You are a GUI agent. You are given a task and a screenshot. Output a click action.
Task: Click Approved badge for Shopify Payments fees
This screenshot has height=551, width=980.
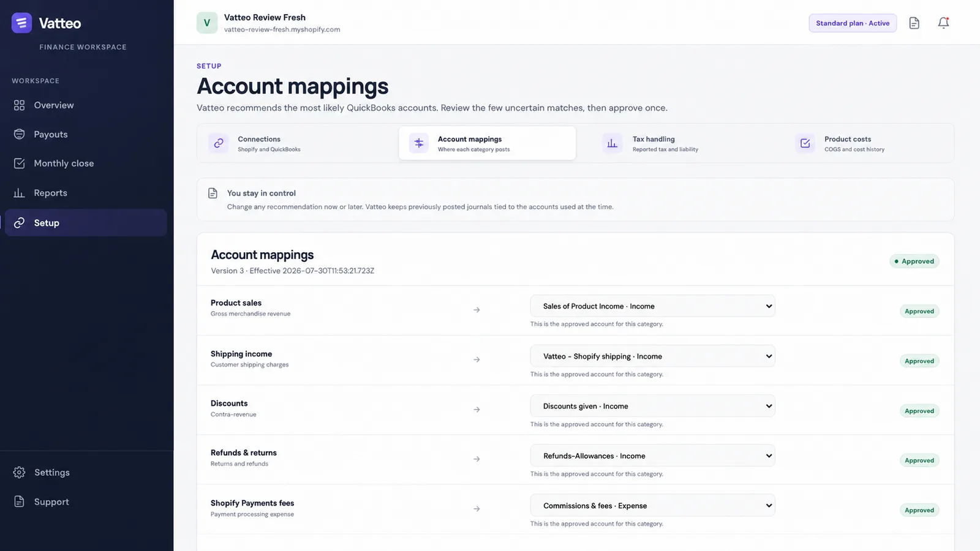pyautogui.click(x=919, y=510)
